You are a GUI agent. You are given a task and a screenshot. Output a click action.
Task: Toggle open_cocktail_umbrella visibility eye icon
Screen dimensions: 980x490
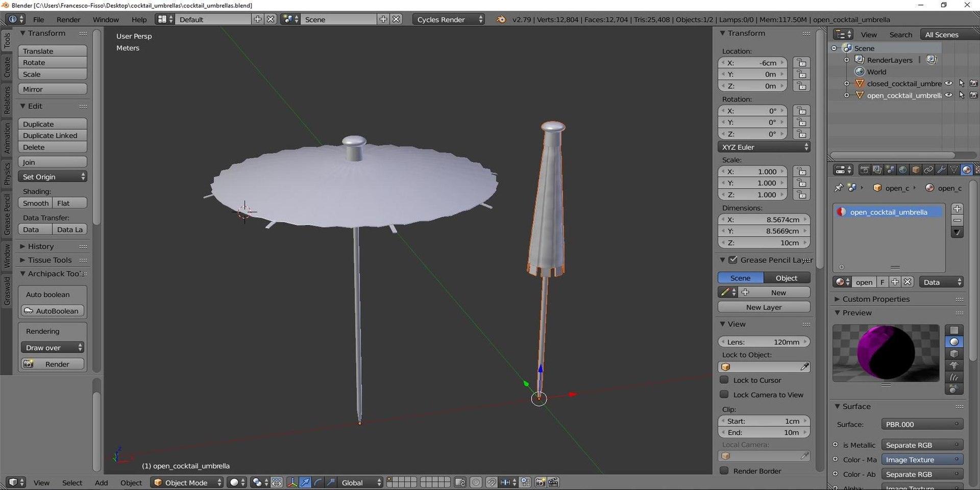pos(949,95)
